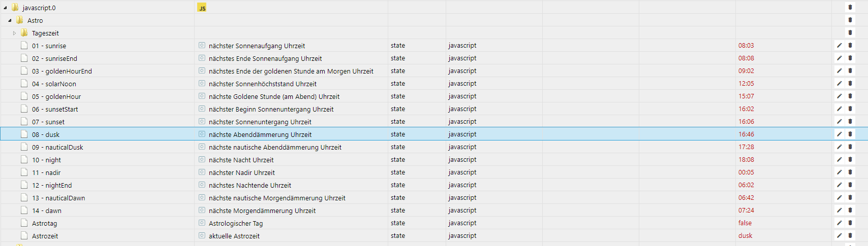
Task: Delete the javascript.0 root folder
Action: click(850, 7)
